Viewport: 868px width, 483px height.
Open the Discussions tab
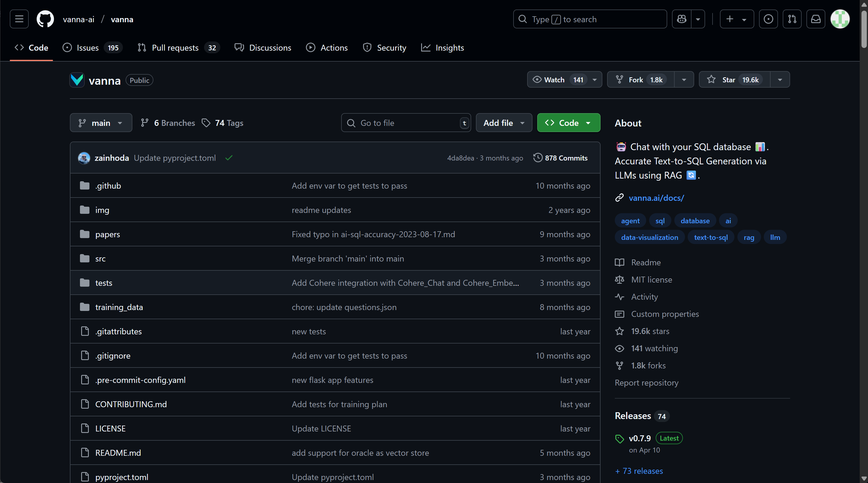click(263, 48)
